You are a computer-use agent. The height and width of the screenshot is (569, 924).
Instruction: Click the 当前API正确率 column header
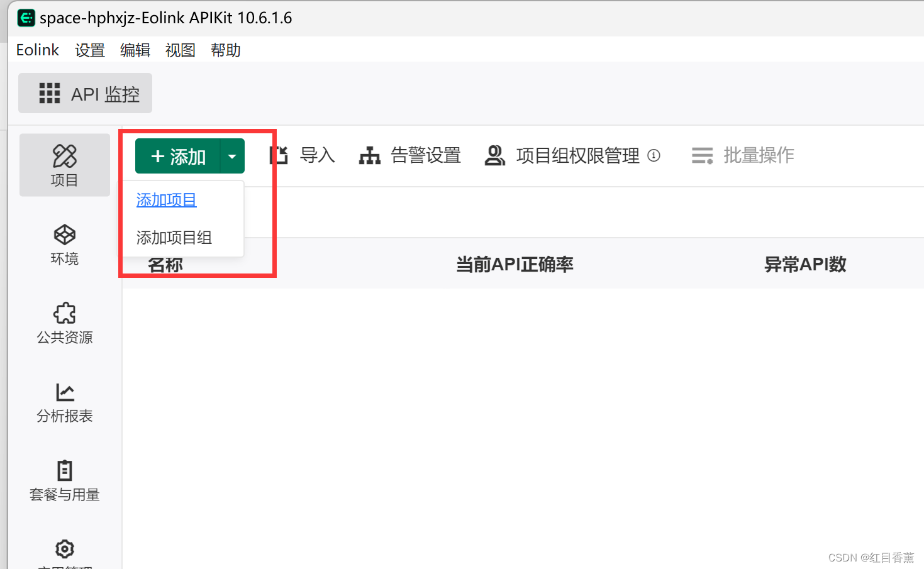click(515, 264)
